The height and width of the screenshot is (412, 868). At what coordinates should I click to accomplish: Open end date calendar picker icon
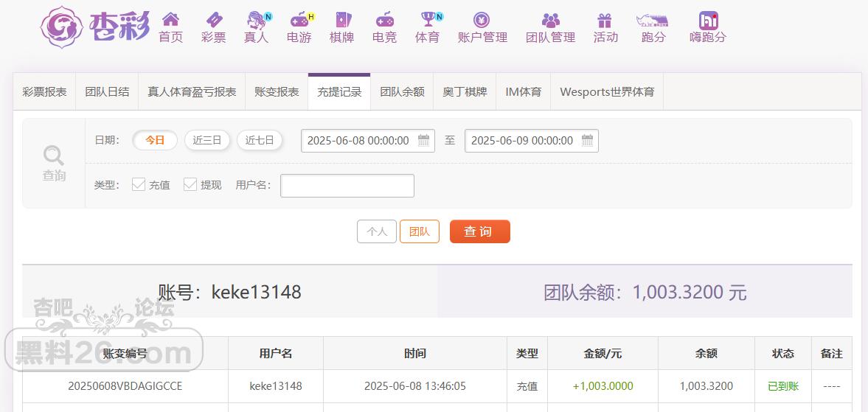587,141
